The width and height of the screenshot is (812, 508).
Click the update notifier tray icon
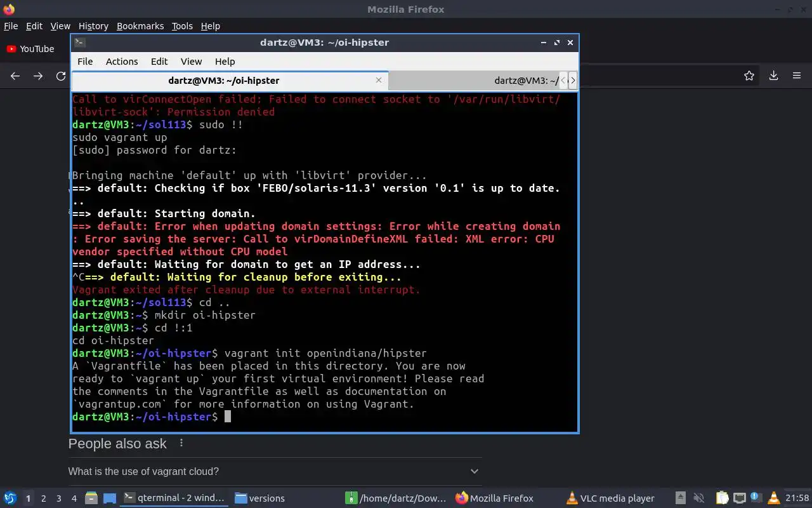(756, 498)
